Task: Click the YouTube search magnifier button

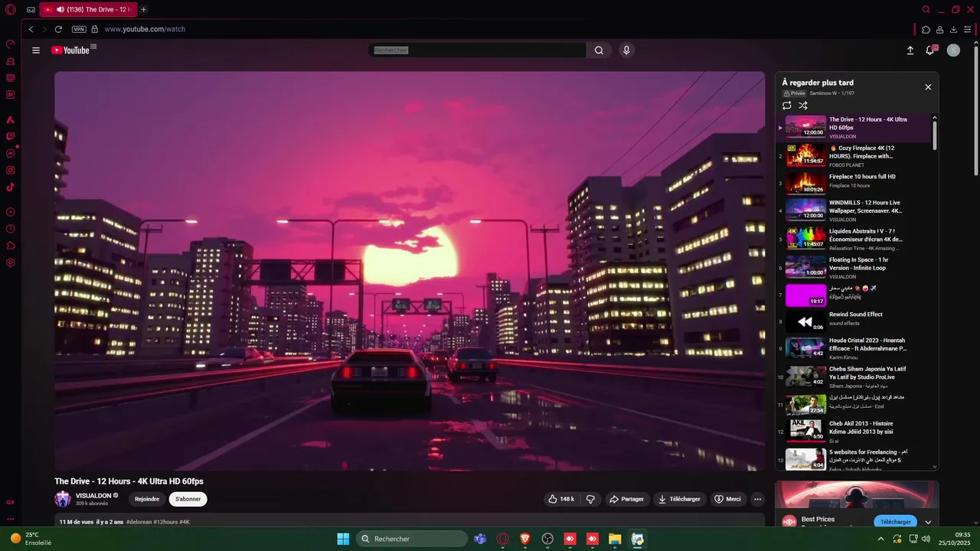Action: click(x=599, y=51)
